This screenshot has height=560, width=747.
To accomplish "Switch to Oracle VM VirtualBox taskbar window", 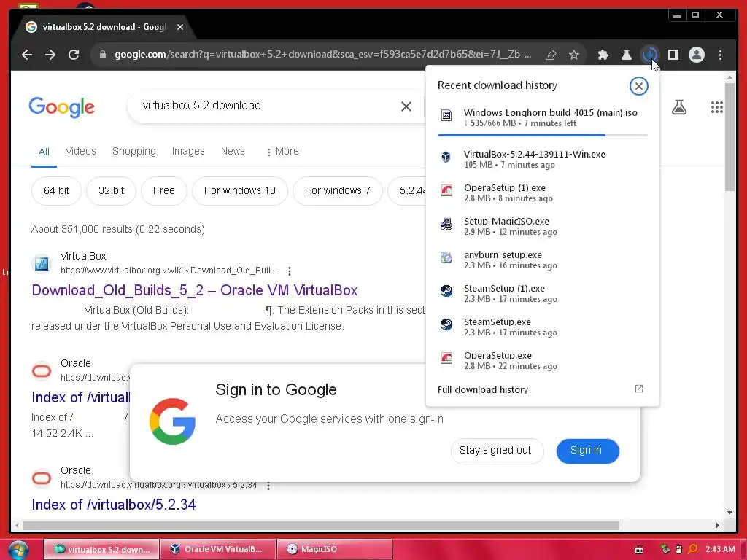I will click(217, 550).
